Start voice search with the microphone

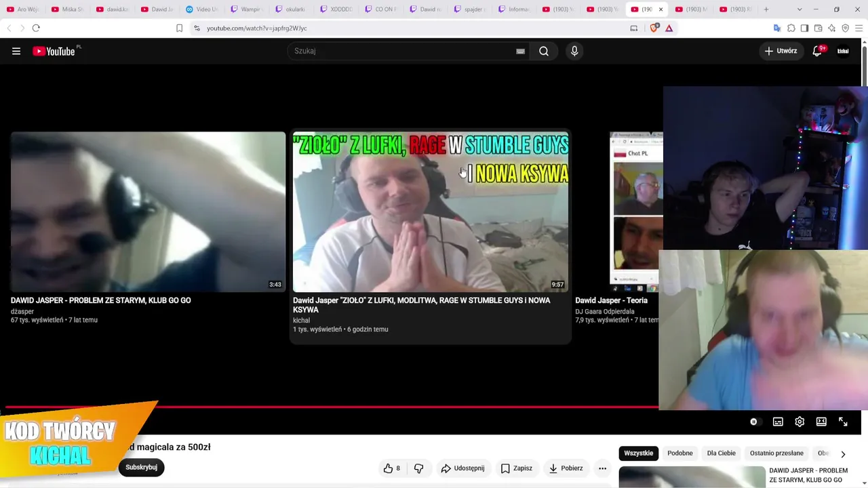(x=574, y=51)
